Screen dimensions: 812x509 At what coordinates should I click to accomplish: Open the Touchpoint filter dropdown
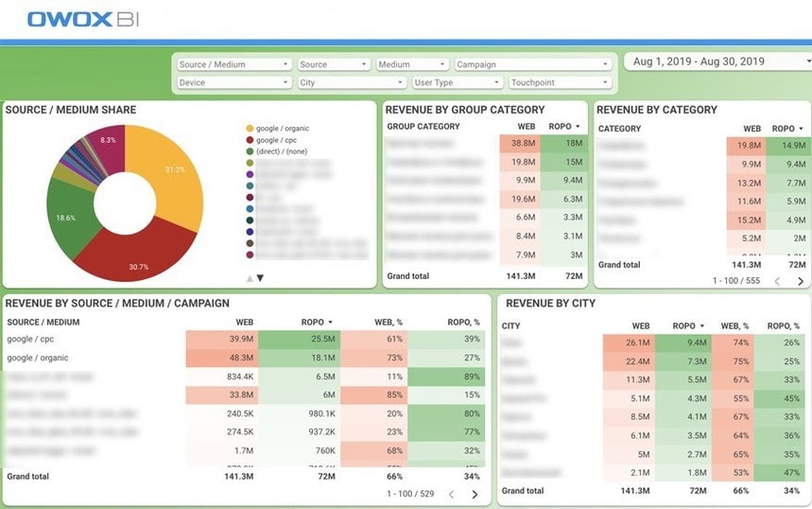560,82
